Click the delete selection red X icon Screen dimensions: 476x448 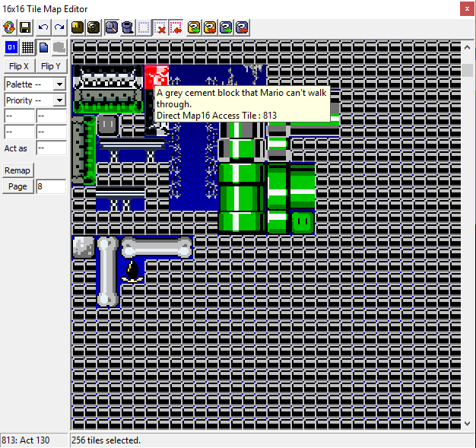(x=160, y=27)
